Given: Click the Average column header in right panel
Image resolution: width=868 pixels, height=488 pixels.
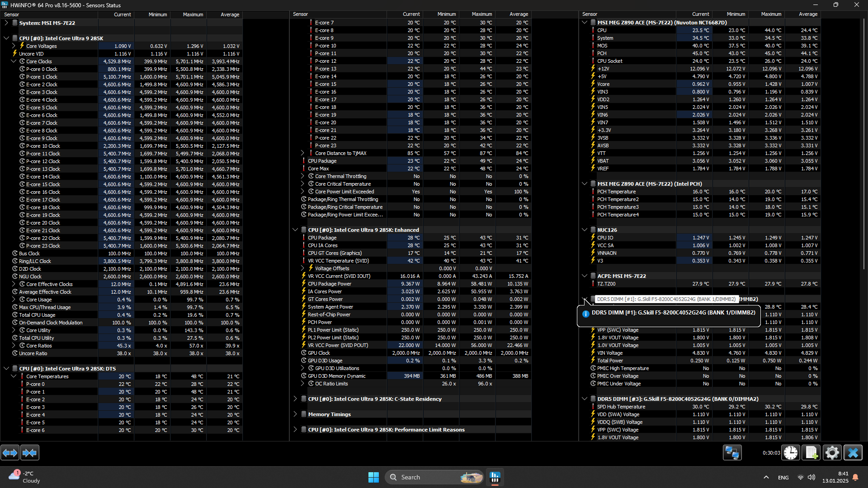Looking at the screenshot, I should [808, 14].
